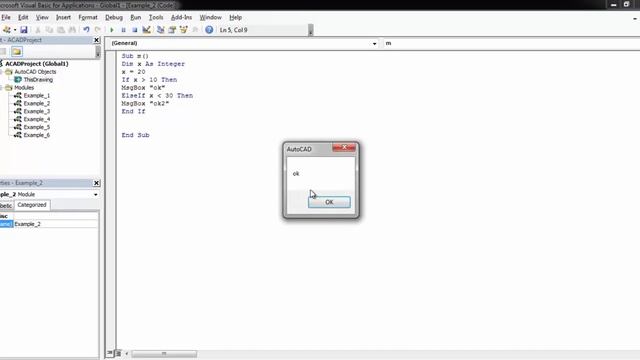Select module Example_4
The image size is (640, 360).
tap(36, 119)
